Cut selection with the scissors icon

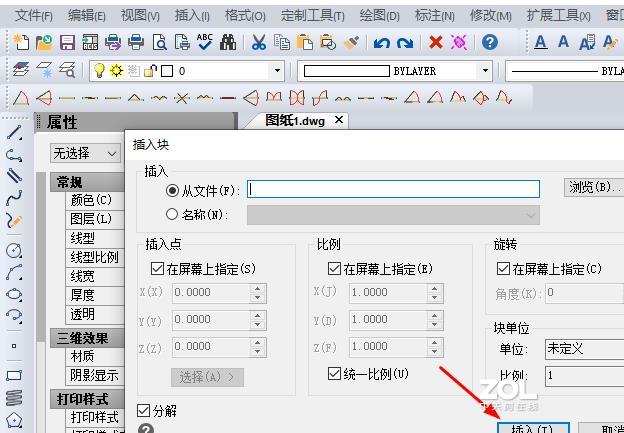click(x=259, y=42)
